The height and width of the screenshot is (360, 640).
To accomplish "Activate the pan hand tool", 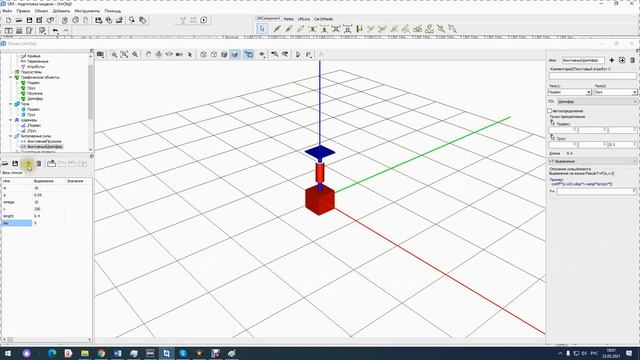I will tap(148, 54).
